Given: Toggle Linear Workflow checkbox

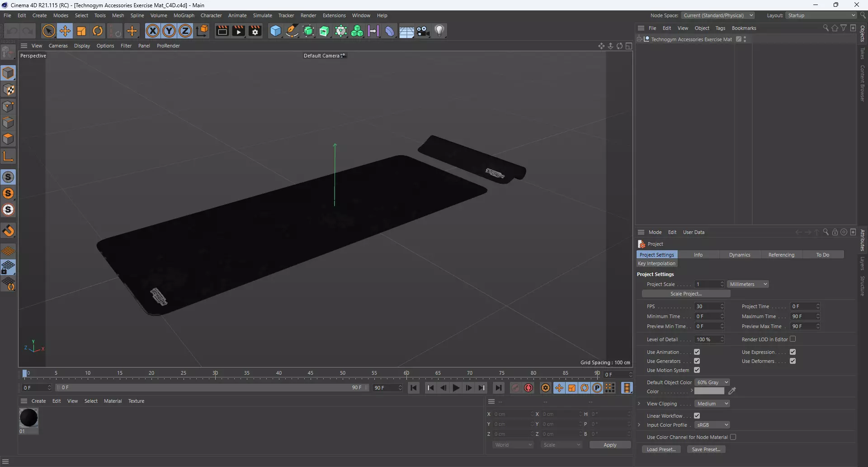Looking at the screenshot, I should 697,416.
